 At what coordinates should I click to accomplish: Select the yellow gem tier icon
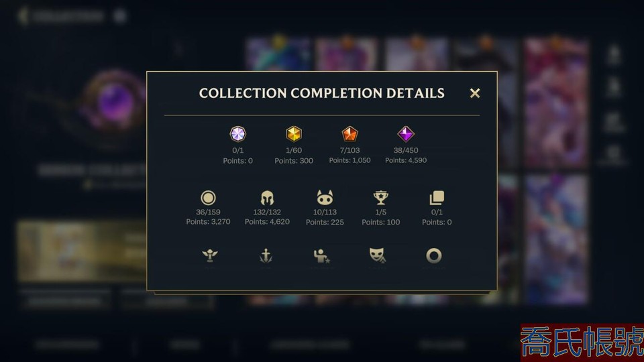294,134
